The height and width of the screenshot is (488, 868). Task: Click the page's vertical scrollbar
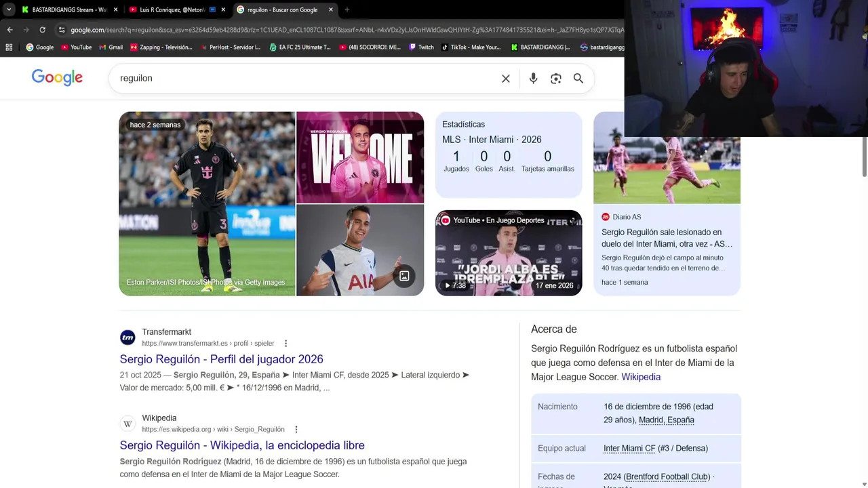(864, 157)
